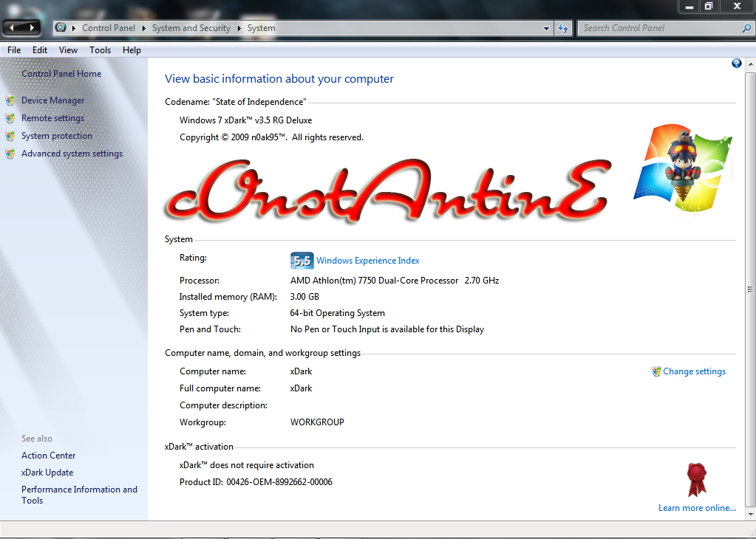This screenshot has height=539, width=756.
Task: Open Windows Experience Index link
Action: click(x=367, y=261)
